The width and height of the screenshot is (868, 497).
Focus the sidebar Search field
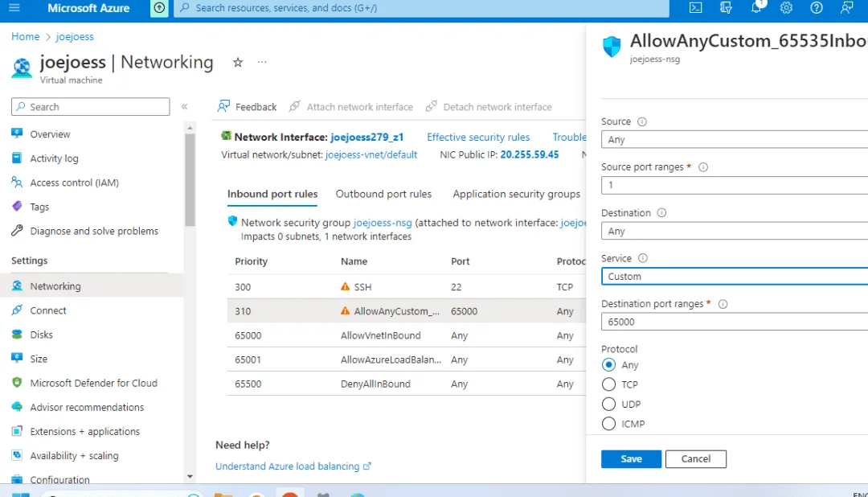click(90, 106)
